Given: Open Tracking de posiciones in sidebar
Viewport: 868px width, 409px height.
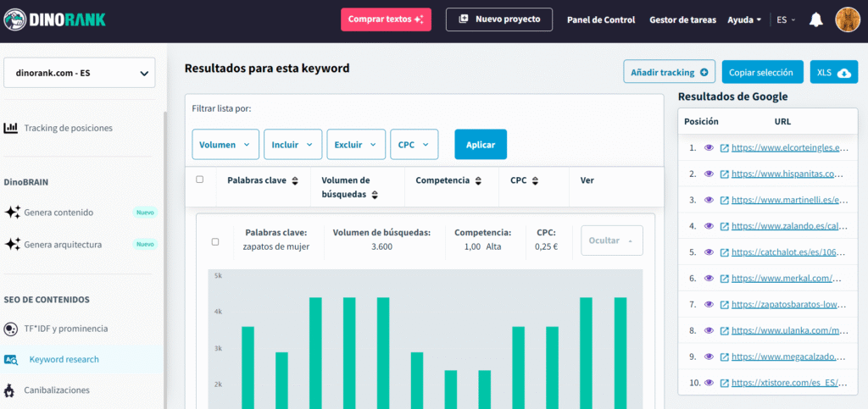Looking at the screenshot, I should [x=68, y=128].
